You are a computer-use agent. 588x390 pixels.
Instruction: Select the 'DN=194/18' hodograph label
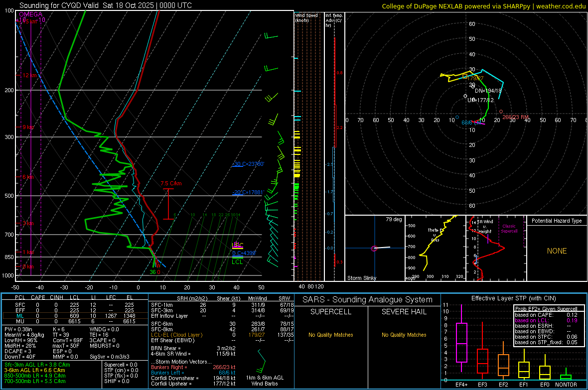[488, 91]
